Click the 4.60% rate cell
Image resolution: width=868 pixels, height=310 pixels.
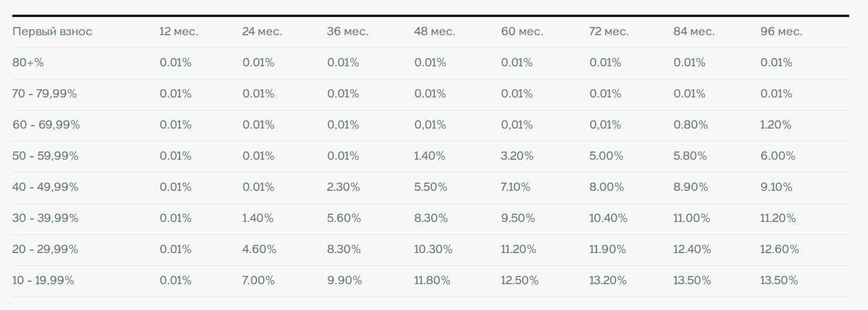click(x=259, y=250)
